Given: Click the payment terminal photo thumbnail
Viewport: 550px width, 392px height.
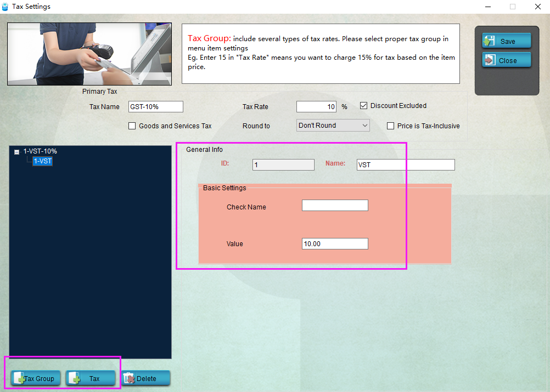Looking at the screenshot, I should point(89,54).
